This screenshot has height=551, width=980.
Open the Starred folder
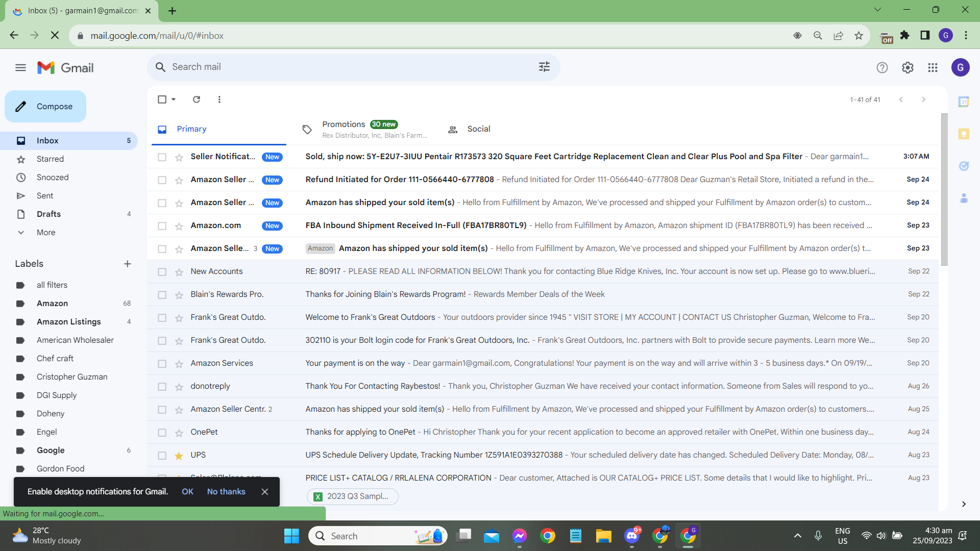click(x=69, y=159)
